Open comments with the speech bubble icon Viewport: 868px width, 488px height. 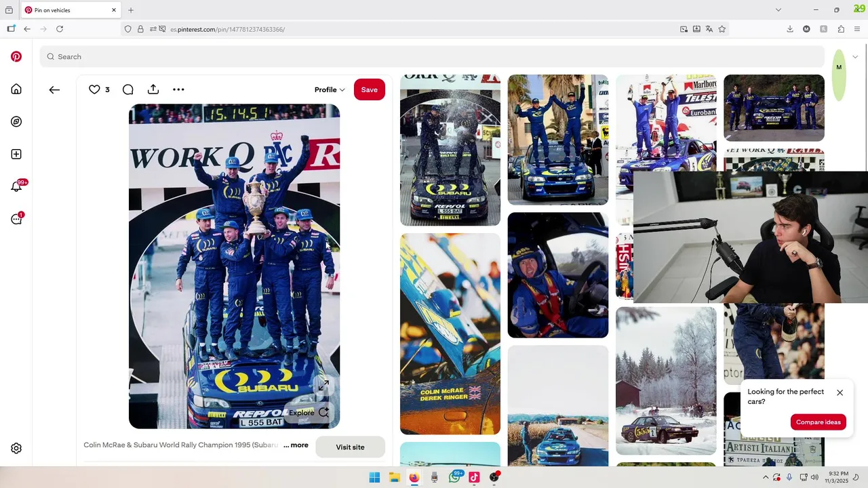(x=127, y=89)
